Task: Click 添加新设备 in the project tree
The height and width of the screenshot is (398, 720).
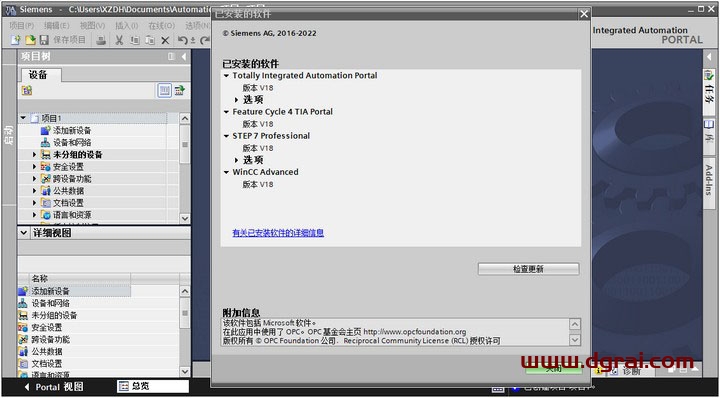Action: pos(72,130)
